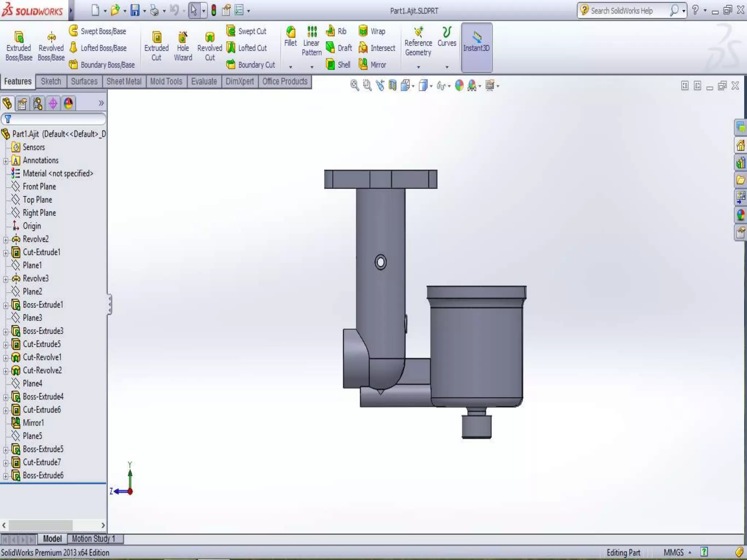Image resolution: width=747 pixels, height=560 pixels.
Task: Switch to the DimXpert tab
Action: pyautogui.click(x=240, y=81)
